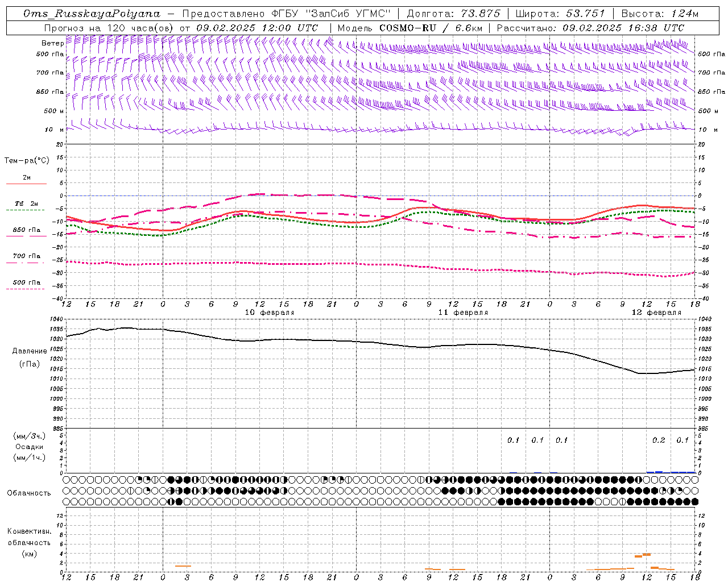Image resolution: width=728 pixels, height=582 pixels.
Task: Click the 11 февраля date label
Action: (463, 313)
